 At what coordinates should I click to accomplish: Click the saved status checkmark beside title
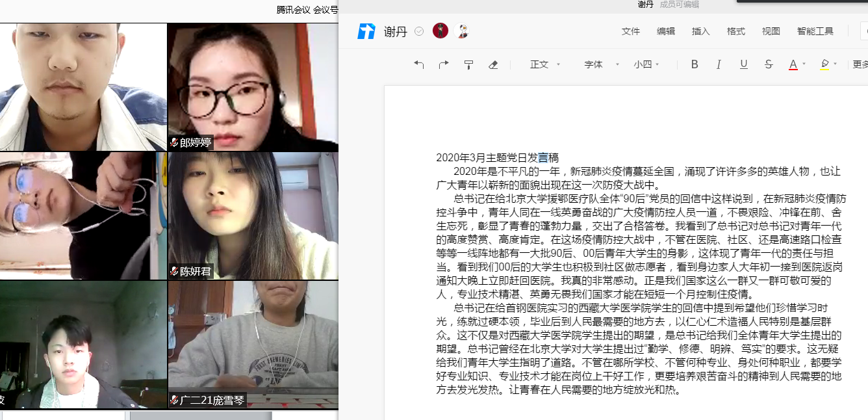point(419,31)
